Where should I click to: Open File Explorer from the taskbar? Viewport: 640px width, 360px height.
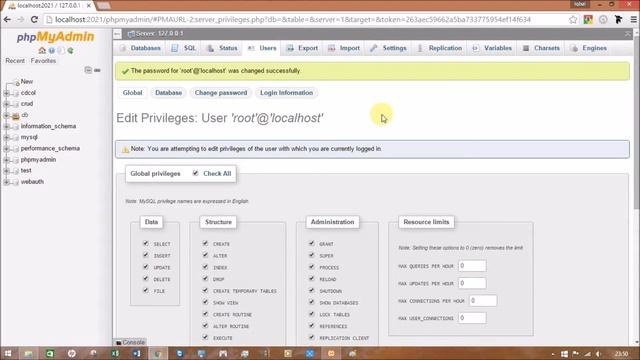pyautogui.click(x=29, y=353)
